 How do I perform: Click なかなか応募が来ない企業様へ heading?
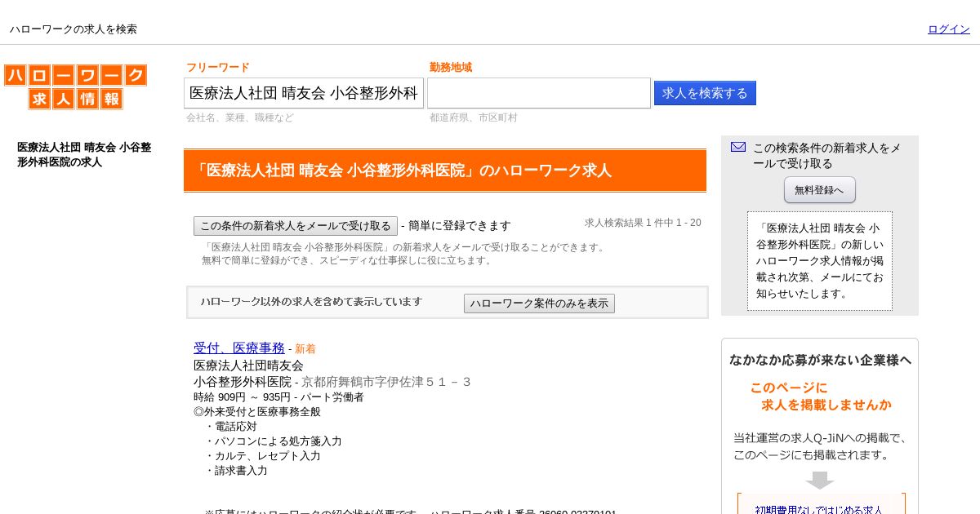point(820,360)
